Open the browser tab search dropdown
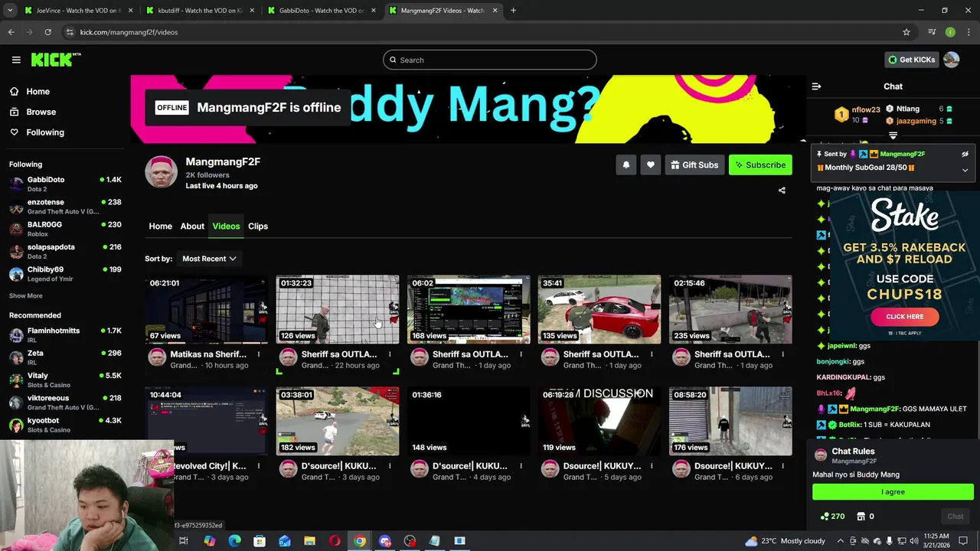Viewport: 980px width, 551px height. (x=10, y=11)
